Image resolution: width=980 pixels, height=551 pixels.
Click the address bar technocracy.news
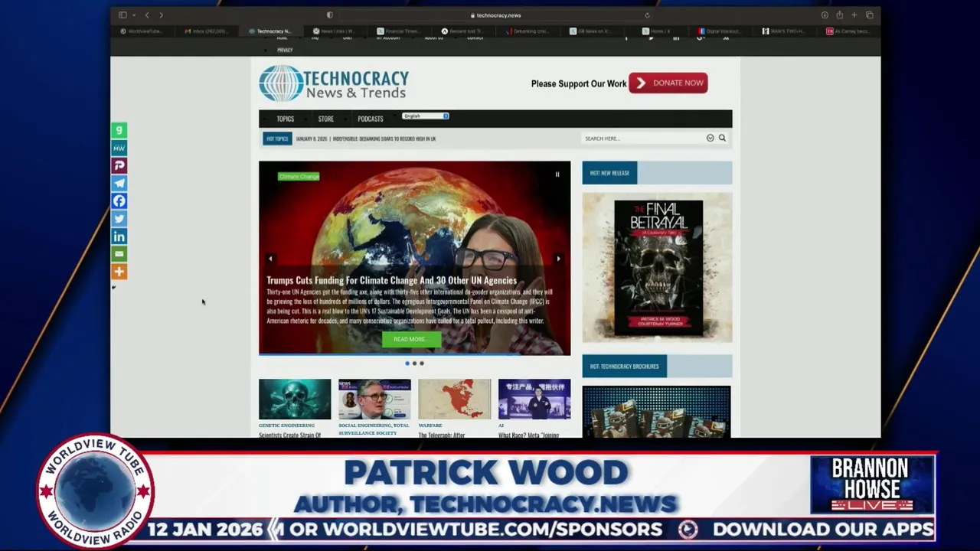click(x=498, y=15)
